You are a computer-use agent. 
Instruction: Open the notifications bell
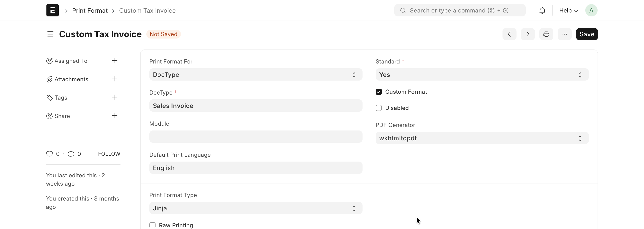tap(542, 11)
